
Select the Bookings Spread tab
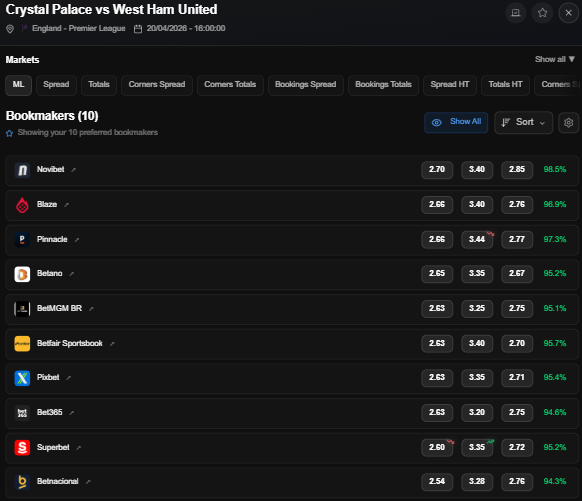[305, 85]
